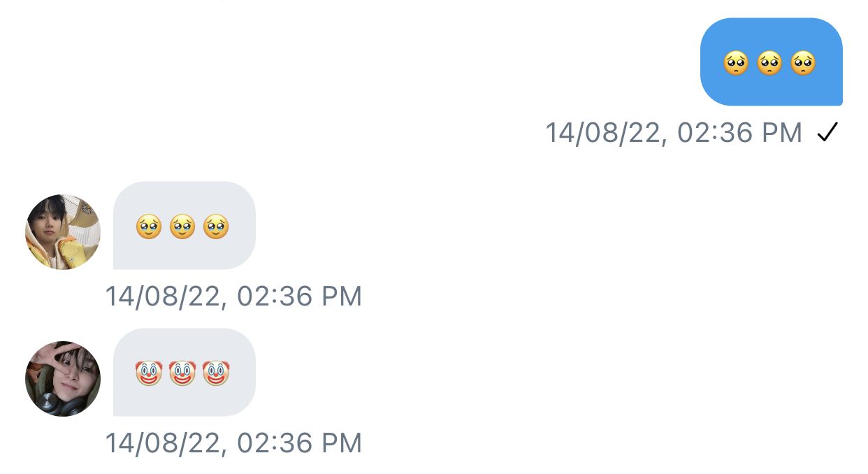Select the gray bubble containing clown emojis
This screenshot has height=474, width=868.
point(185,373)
